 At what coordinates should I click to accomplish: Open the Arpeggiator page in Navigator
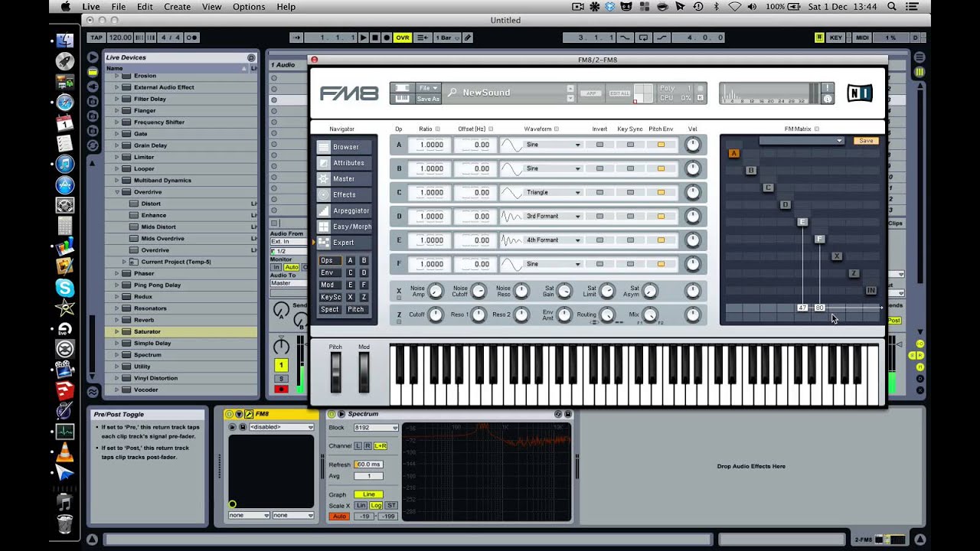pyautogui.click(x=344, y=211)
